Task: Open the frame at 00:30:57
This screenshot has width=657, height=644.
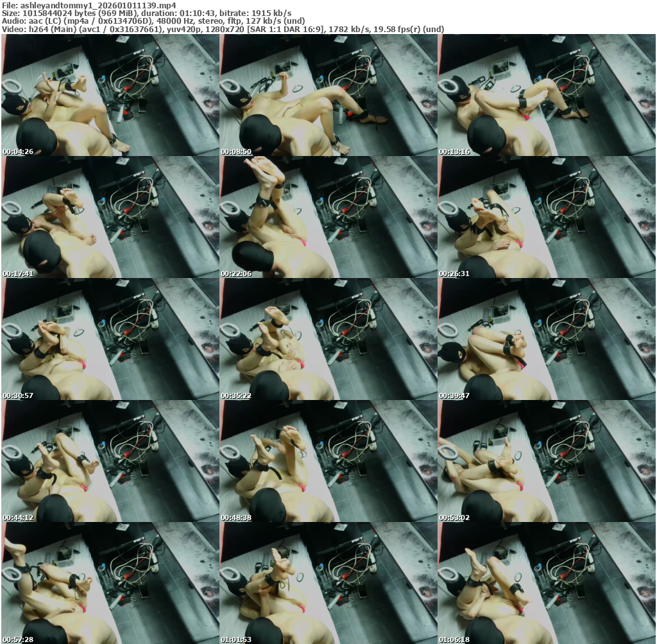Action: [x=110, y=339]
